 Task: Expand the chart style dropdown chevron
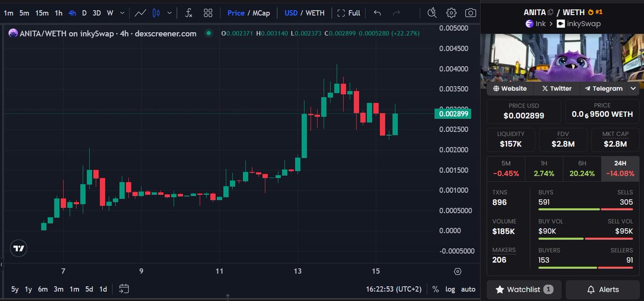click(x=170, y=12)
